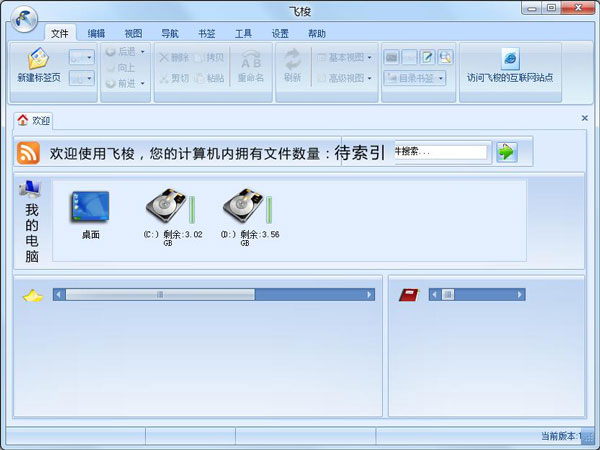Open the D: drive icon

[243, 205]
